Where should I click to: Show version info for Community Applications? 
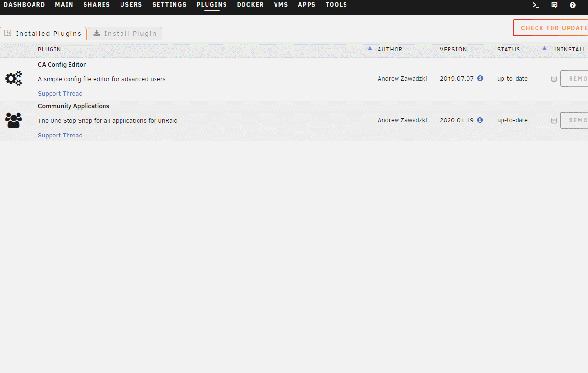(480, 120)
